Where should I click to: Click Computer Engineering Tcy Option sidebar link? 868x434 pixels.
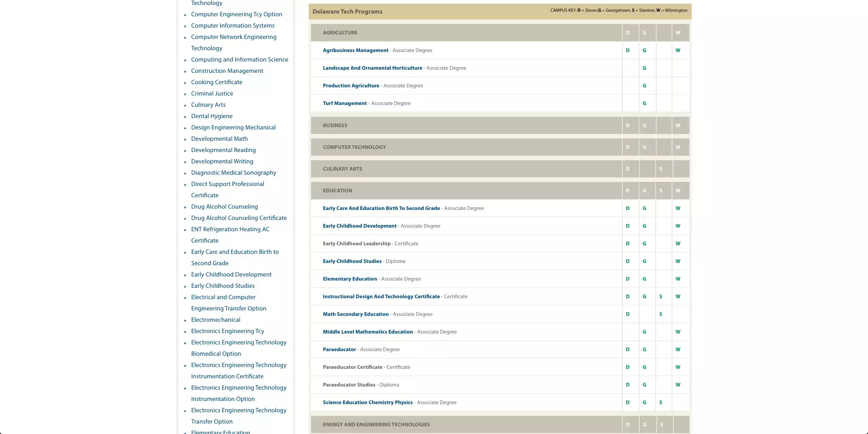[236, 14]
